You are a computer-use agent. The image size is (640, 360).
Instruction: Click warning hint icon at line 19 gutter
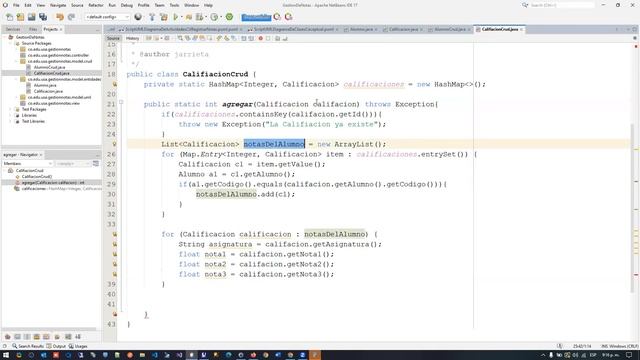tap(115, 84)
